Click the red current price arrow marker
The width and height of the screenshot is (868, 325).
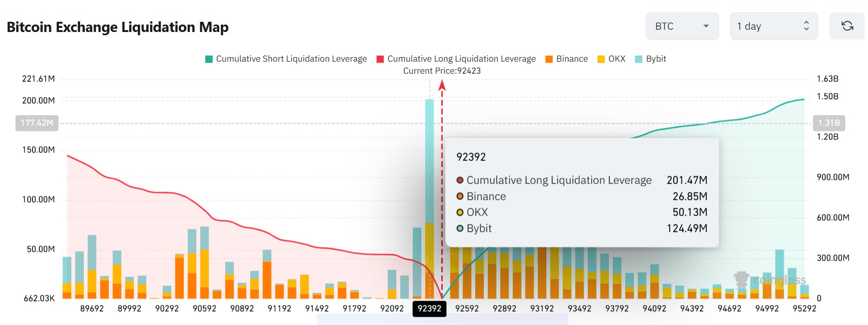[x=442, y=85]
